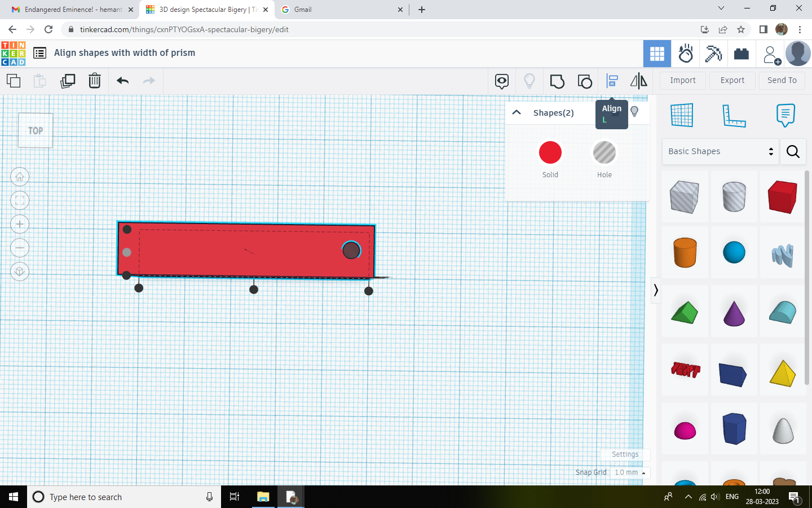Select the Ungroup tool

[585, 81]
